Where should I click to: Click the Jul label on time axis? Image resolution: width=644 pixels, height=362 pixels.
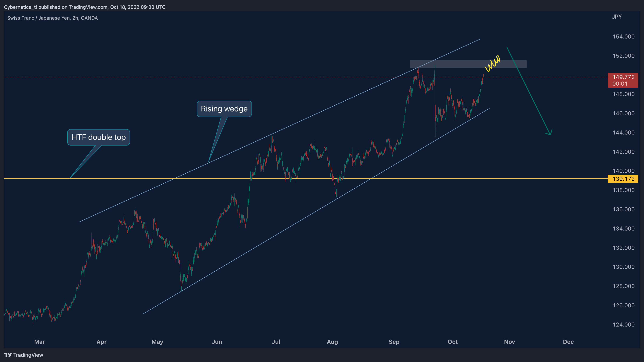click(276, 342)
